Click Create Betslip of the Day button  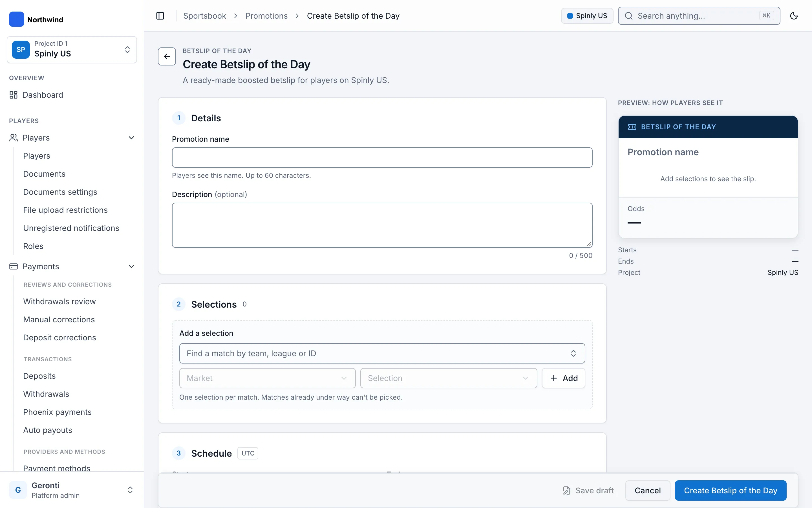click(x=731, y=491)
